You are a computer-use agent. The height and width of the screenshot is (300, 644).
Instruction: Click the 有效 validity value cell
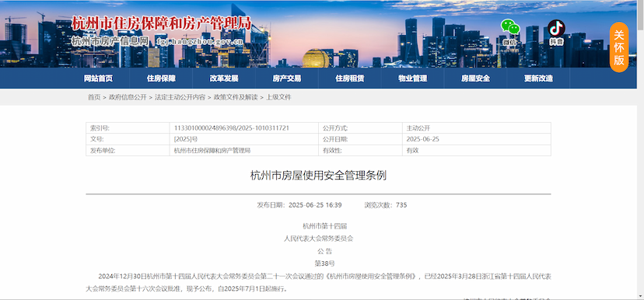(x=477, y=150)
